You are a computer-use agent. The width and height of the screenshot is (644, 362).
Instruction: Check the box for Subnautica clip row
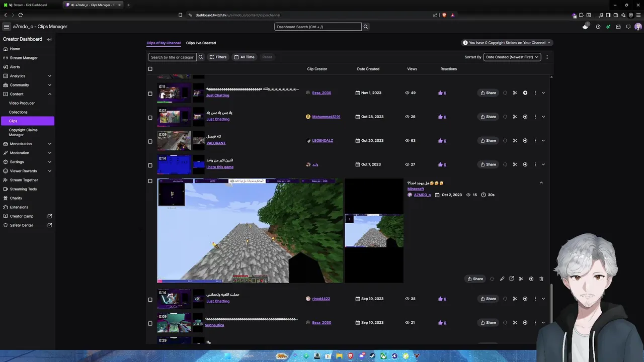point(150,323)
